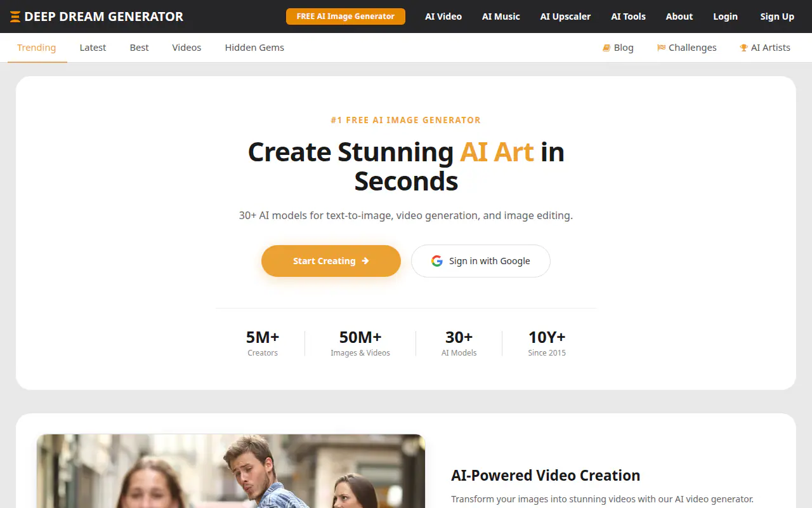Open the AI Music menu item
Image resolution: width=812 pixels, height=508 pixels.
pyautogui.click(x=501, y=17)
